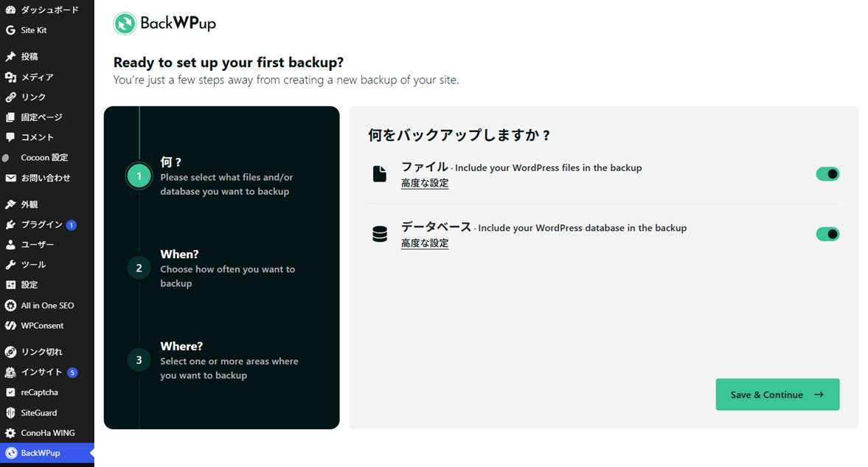Click the insights icon beside インサイト
Screen dimensions: 868x467
click(x=10, y=373)
